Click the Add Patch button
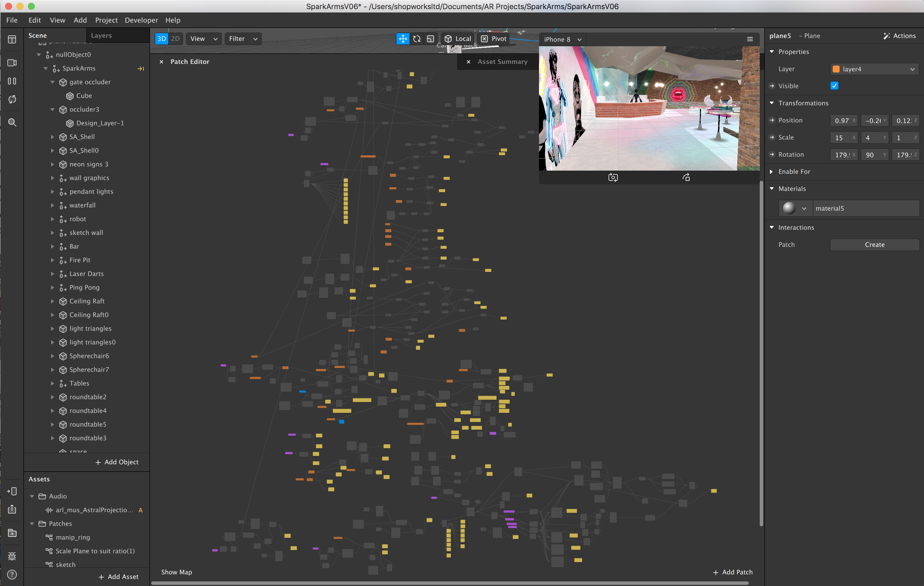Screen dimensions: 924x586 (x=733, y=572)
